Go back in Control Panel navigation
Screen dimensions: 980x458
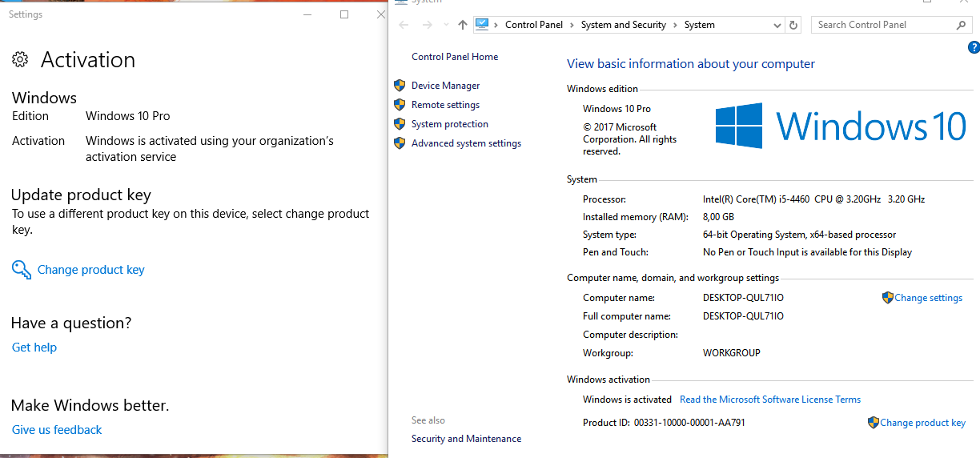coord(404,25)
